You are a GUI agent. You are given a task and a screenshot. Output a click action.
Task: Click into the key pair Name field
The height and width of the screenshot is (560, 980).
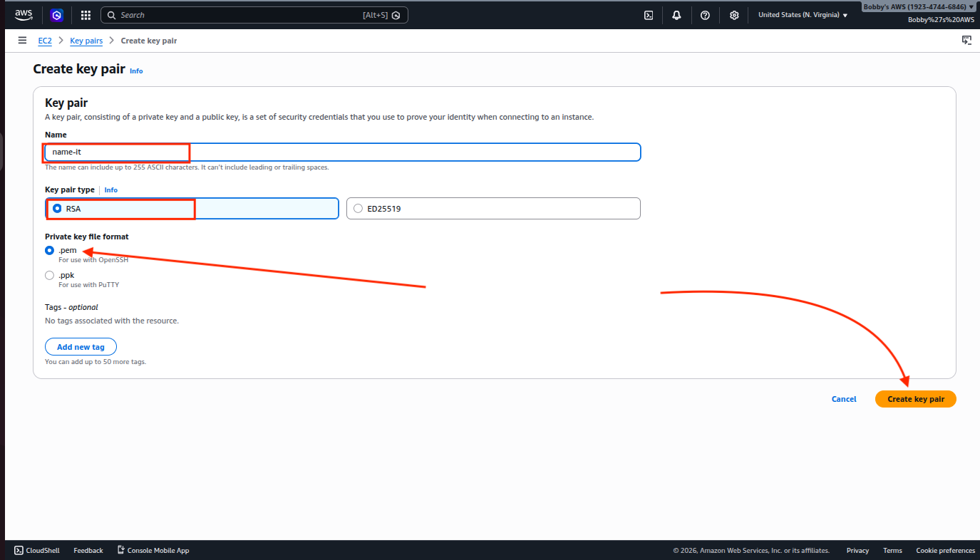coord(342,152)
